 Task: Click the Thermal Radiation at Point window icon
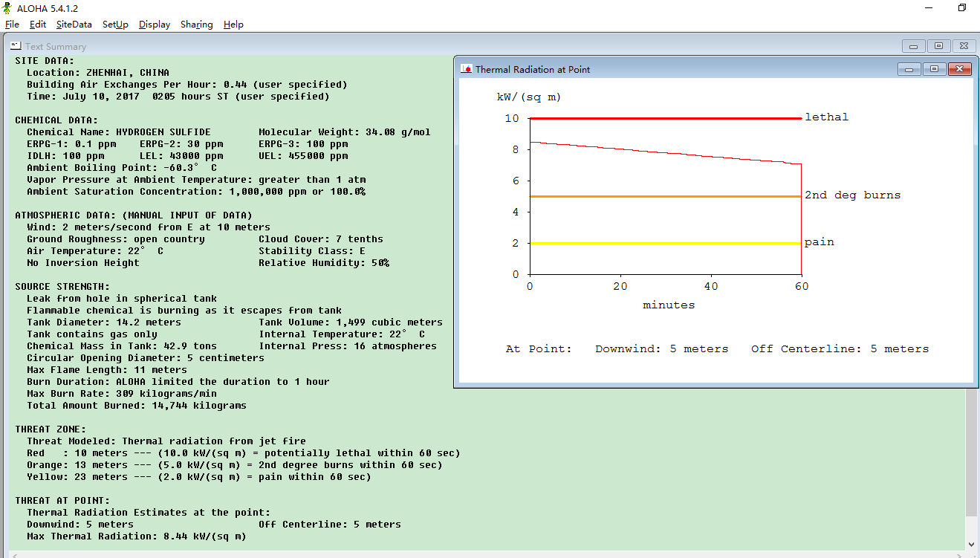point(467,69)
